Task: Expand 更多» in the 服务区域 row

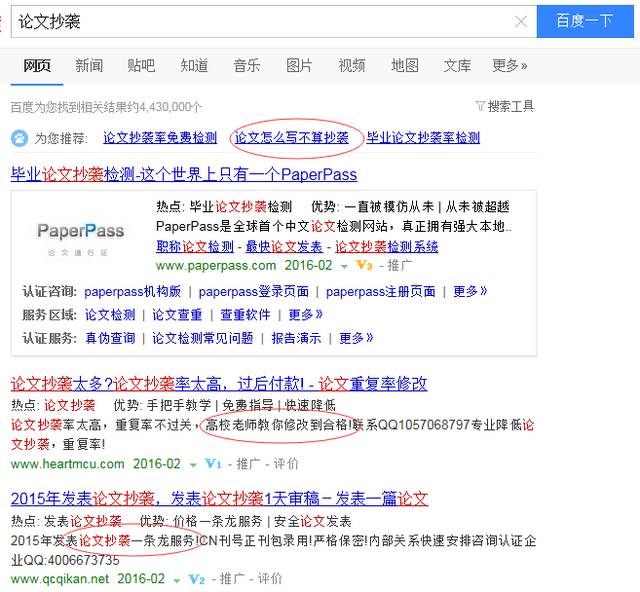Action: coord(305,315)
